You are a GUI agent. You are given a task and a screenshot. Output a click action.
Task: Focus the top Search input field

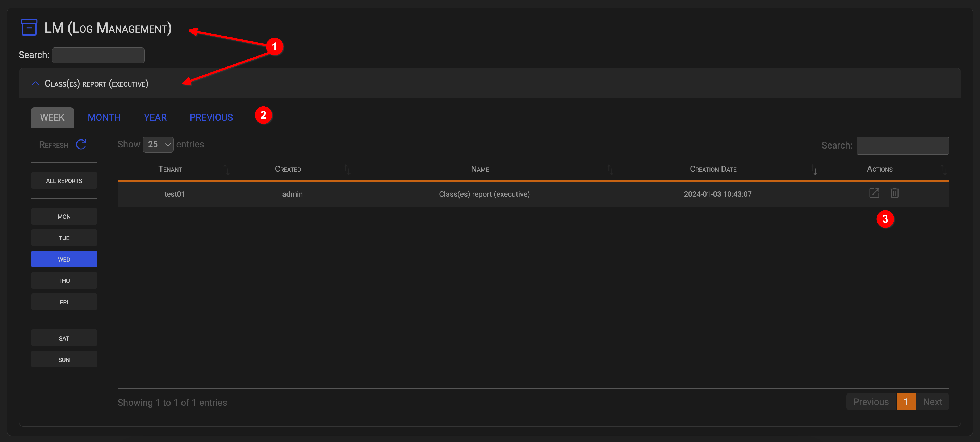click(x=98, y=55)
